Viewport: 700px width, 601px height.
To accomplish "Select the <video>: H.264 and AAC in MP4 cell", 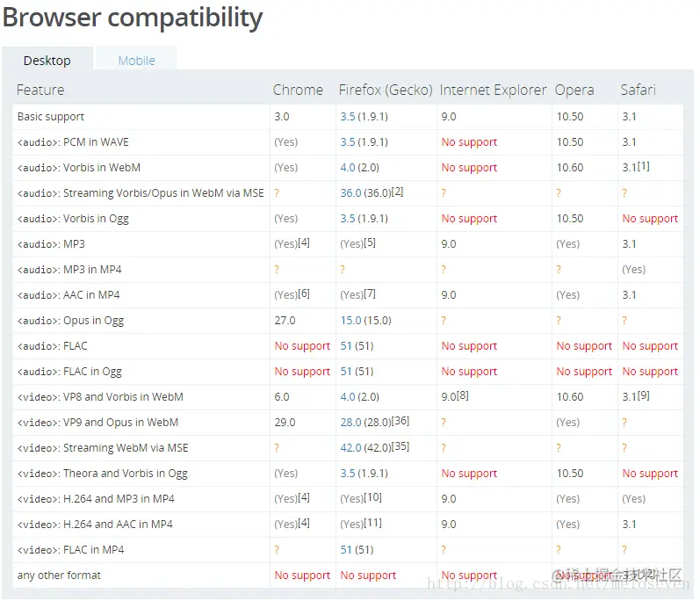I will pyautogui.click(x=141, y=524).
